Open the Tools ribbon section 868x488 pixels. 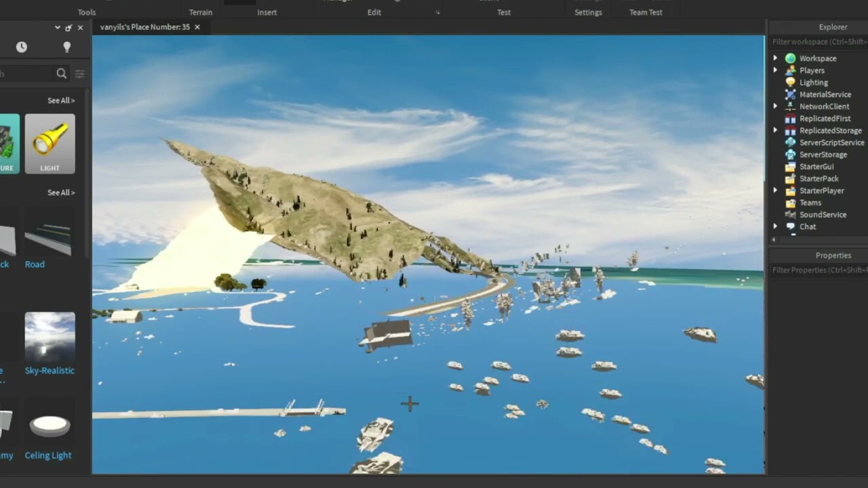pyautogui.click(x=87, y=12)
